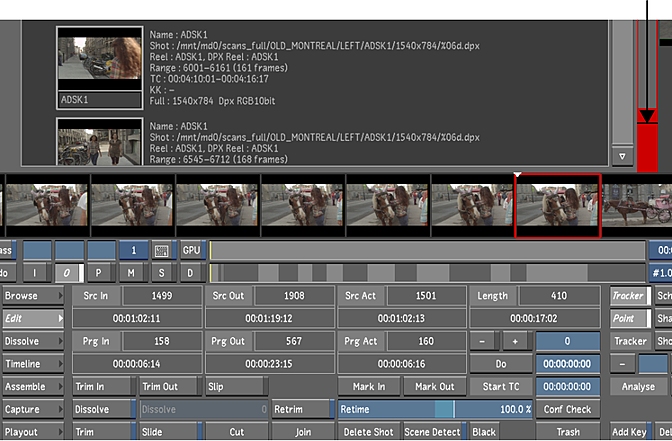672x441 pixels.
Task: Toggle the O mode button
Action: [67, 273]
